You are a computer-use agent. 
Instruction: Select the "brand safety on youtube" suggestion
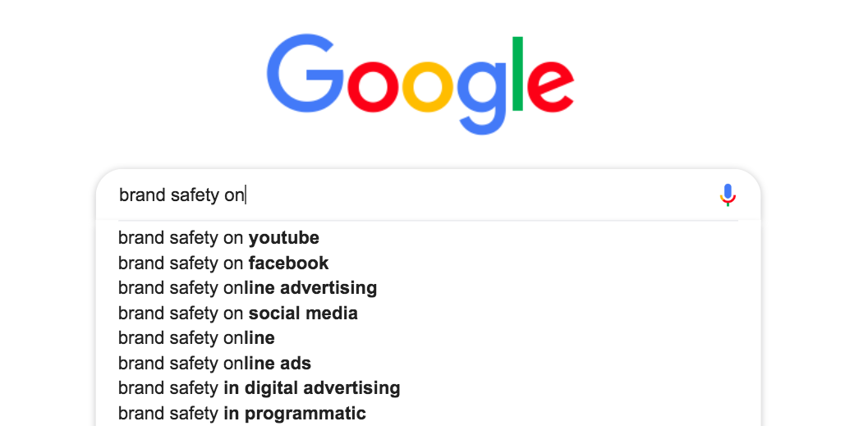[218, 238]
